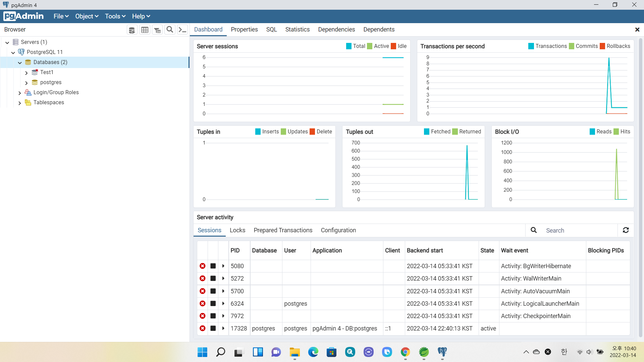This screenshot has height=362, width=644.
Task: Refresh the Server activity list
Action: (626, 230)
